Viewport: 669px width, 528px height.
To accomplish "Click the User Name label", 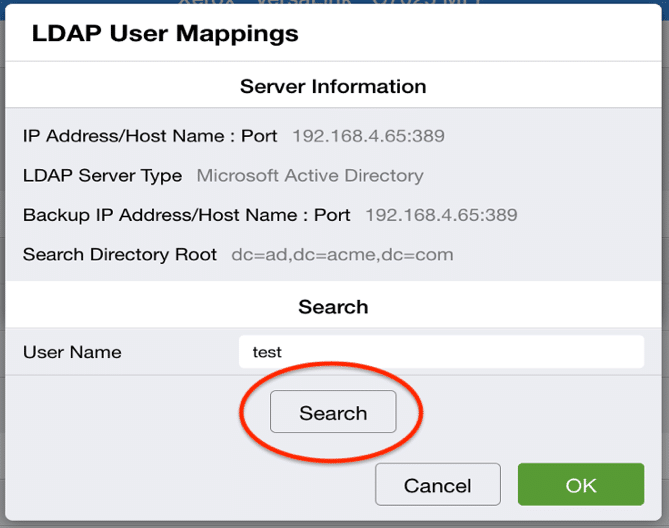I will pos(72,352).
